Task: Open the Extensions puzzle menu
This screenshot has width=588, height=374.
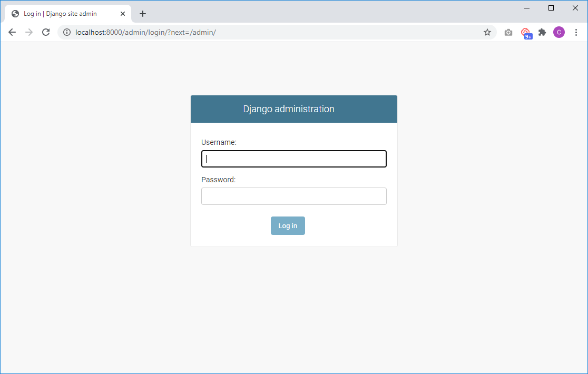Action: (x=542, y=32)
